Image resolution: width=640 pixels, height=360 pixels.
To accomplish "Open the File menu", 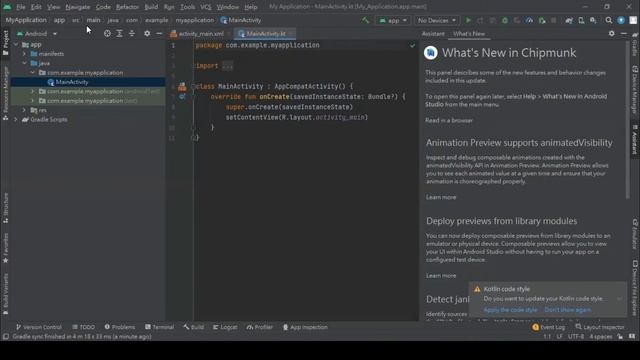I will tap(20, 7).
